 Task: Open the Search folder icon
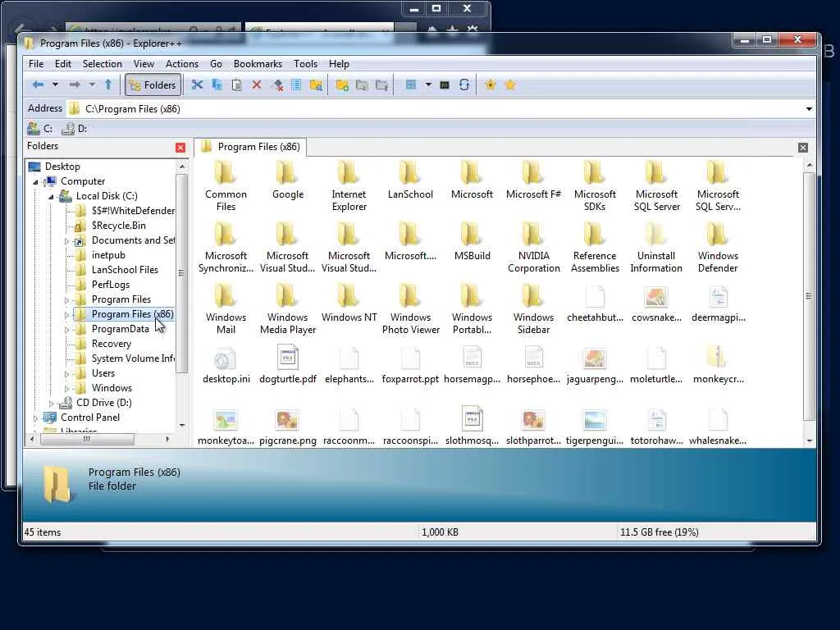point(316,84)
